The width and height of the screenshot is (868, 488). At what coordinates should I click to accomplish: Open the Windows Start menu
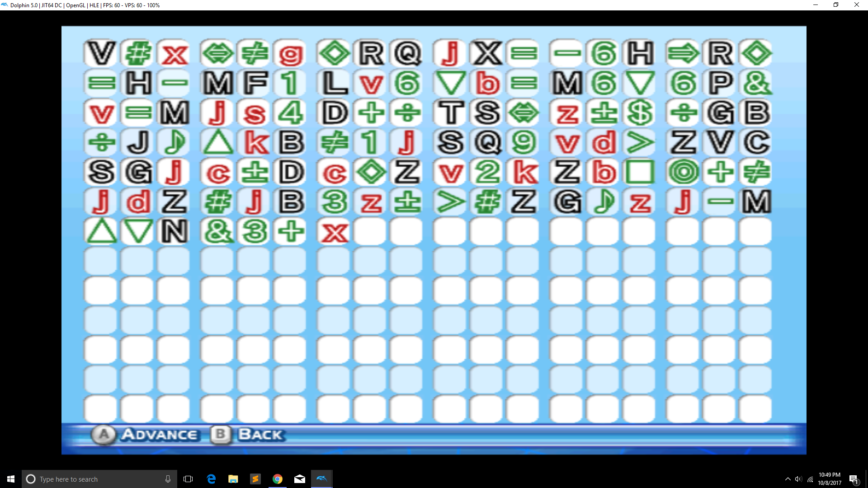11,479
